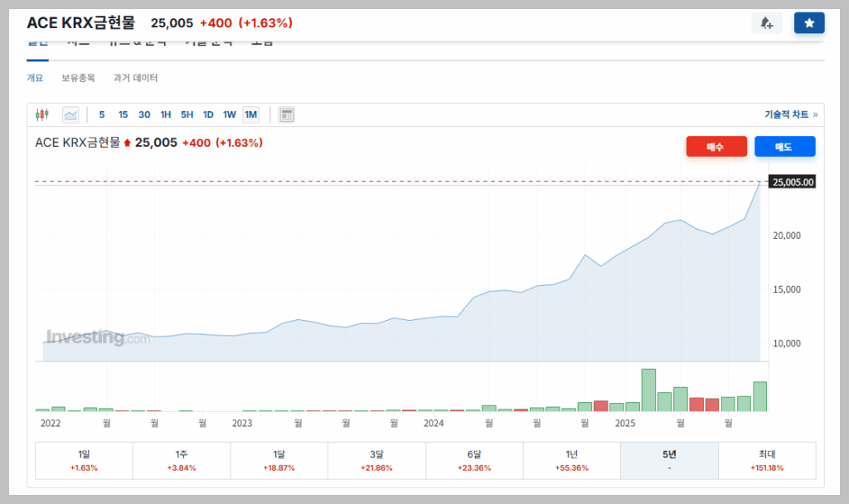This screenshot has height=504, width=849.
Task: Select the 1W chart interval
Action: (229, 114)
